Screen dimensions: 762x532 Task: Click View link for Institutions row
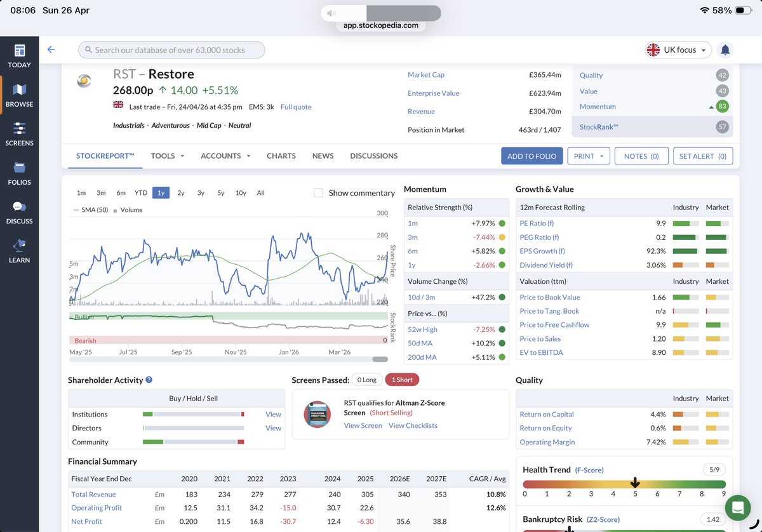[273, 414]
